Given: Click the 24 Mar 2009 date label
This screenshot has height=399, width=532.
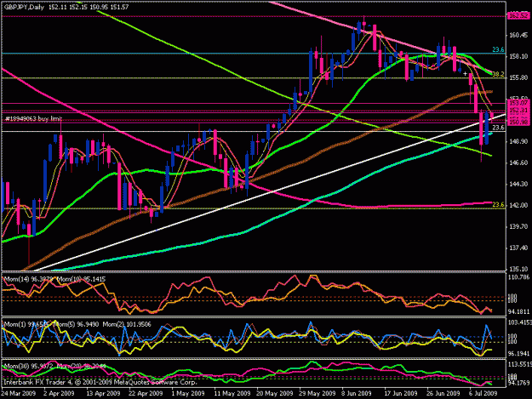Looking at the screenshot, I should pyautogui.click(x=19, y=393).
